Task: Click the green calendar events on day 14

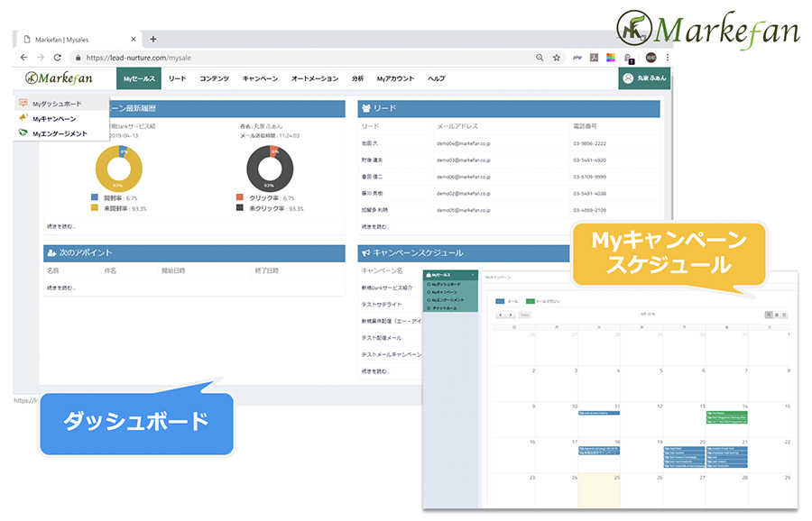Action: click(x=727, y=417)
